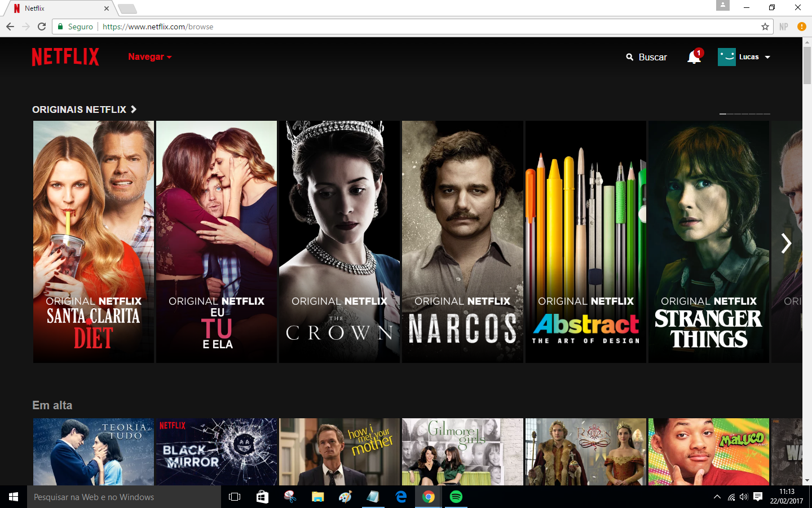The width and height of the screenshot is (812, 508).
Task: Click the NP extension icon
Action: pyautogui.click(x=784, y=27)
